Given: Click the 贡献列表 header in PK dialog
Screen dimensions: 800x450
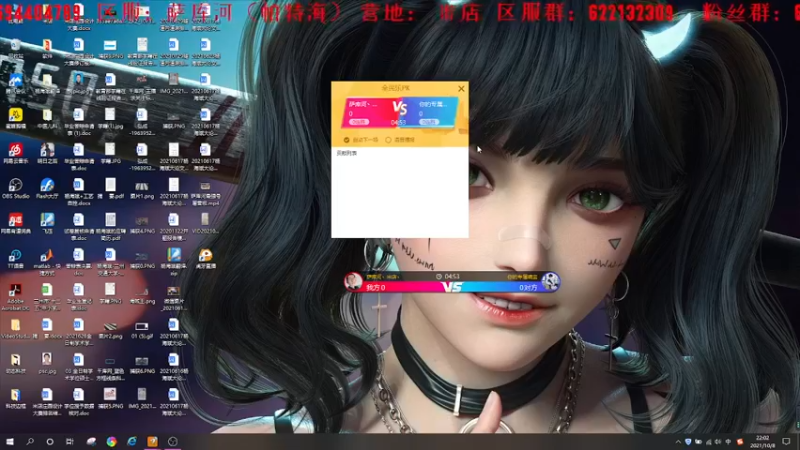Looking at the screenshot, I should coord(347,153).
